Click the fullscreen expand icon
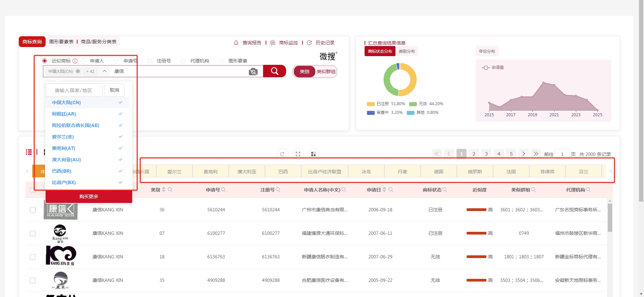 298,154
